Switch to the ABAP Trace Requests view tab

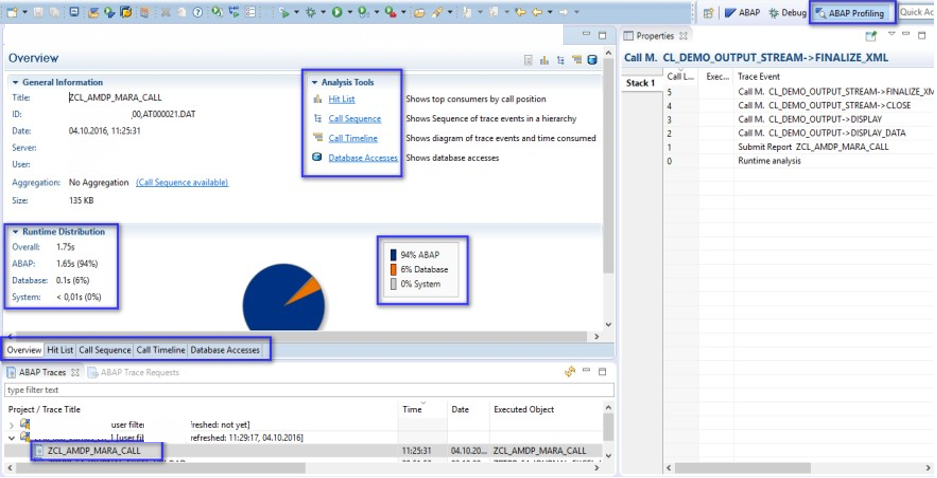[133, 372]
